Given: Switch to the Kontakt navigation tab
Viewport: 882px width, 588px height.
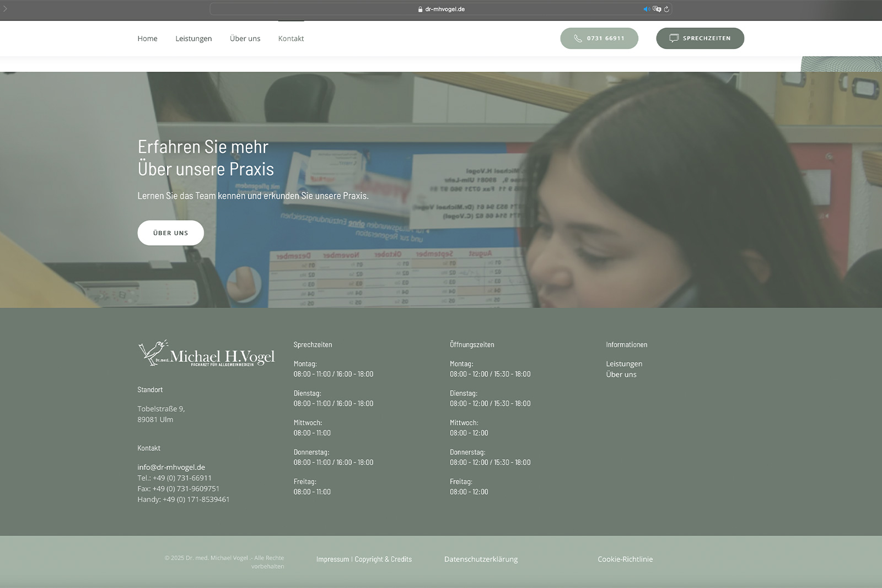Looking at the screenshot, I should [x=291, y=39].
